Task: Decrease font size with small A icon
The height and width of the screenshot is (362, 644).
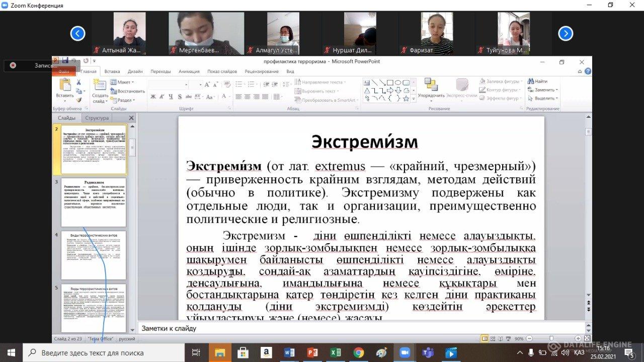Action: pyautogui.click(x=214, y=85)
